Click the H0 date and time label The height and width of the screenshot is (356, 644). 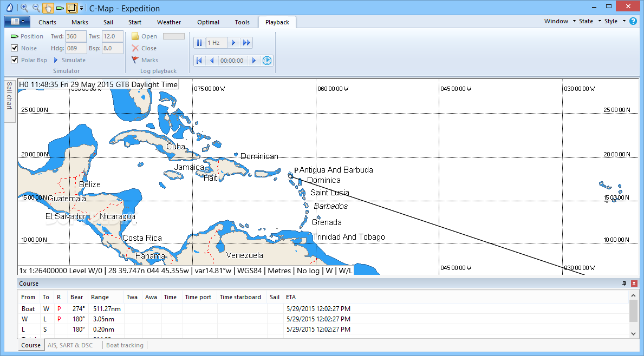[99, 84]
